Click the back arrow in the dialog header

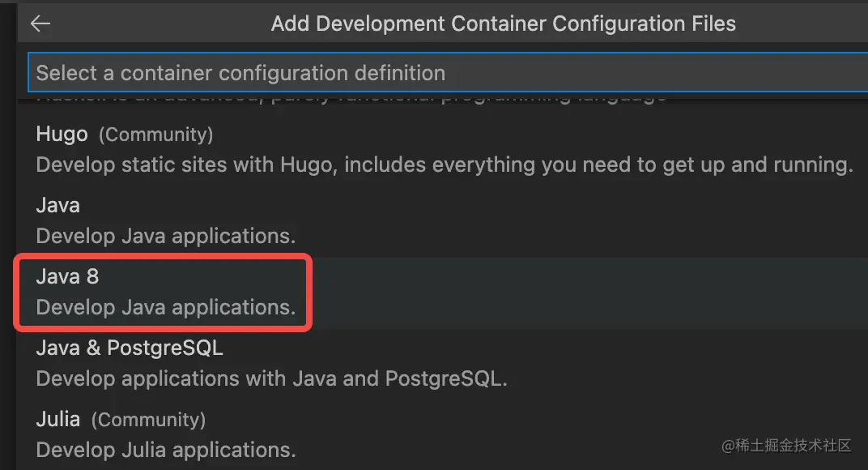point(40,23)
